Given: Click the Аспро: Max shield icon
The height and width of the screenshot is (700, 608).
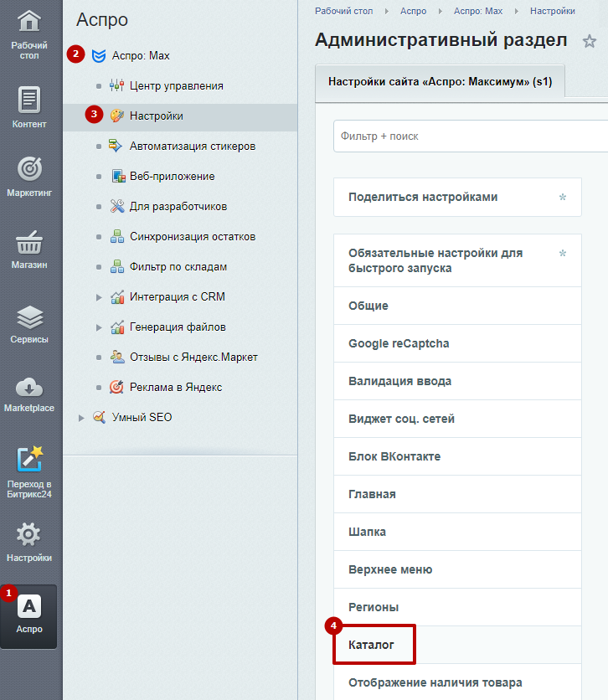Looking at the screenshot, I should pos(99,56).
